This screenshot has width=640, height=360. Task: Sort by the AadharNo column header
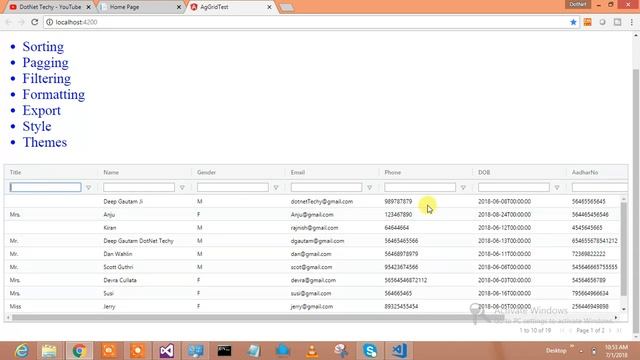click(x=585, y=172)
